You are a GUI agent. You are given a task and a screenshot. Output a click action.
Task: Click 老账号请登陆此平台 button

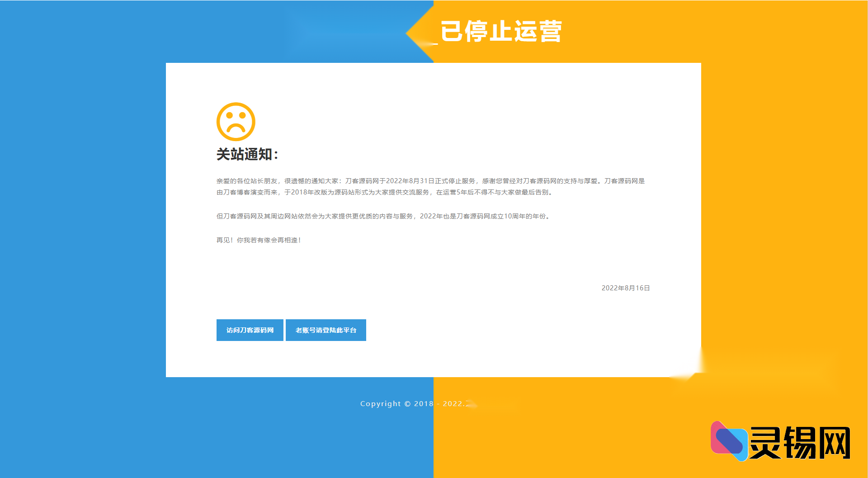coord(325,330)
